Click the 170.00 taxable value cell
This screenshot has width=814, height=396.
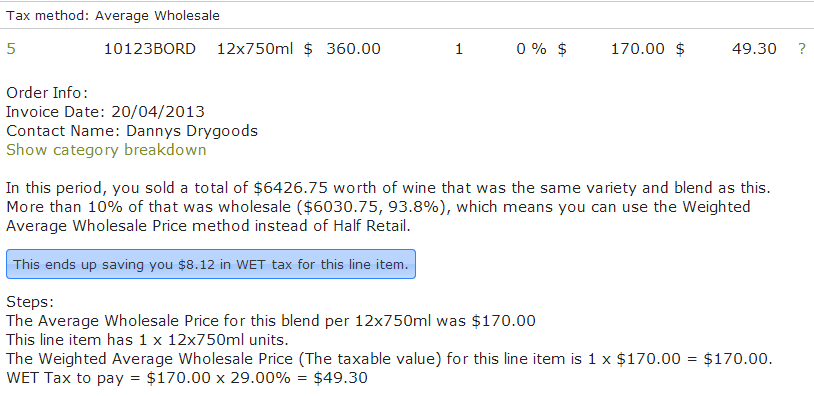[637, 49]
